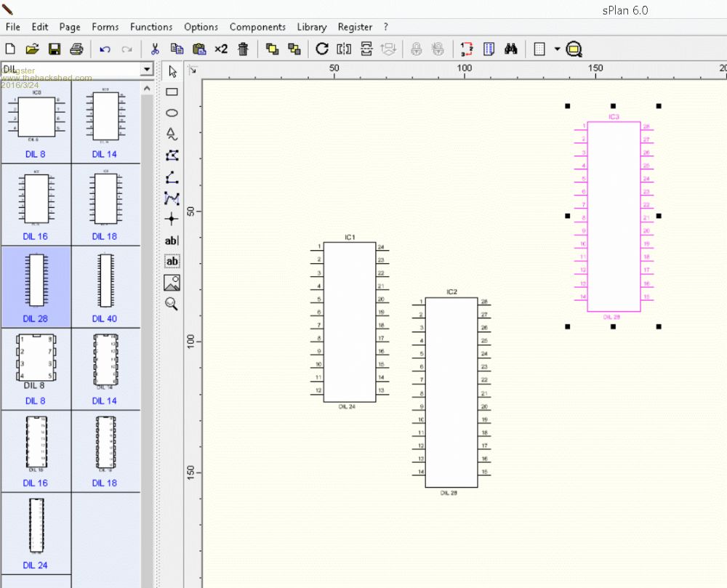Open the Functions menu
This screenshot has height=588, width=727.
pos(151,27)
